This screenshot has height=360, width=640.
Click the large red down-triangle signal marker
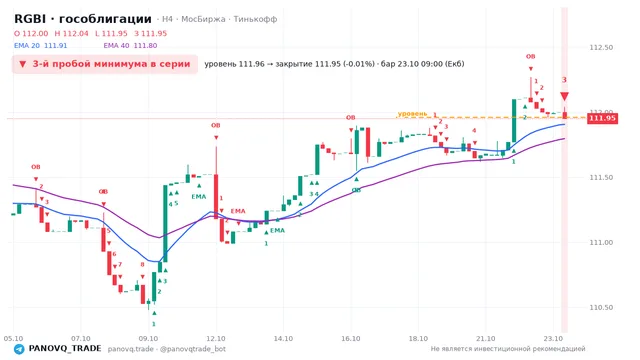(564, 96)
